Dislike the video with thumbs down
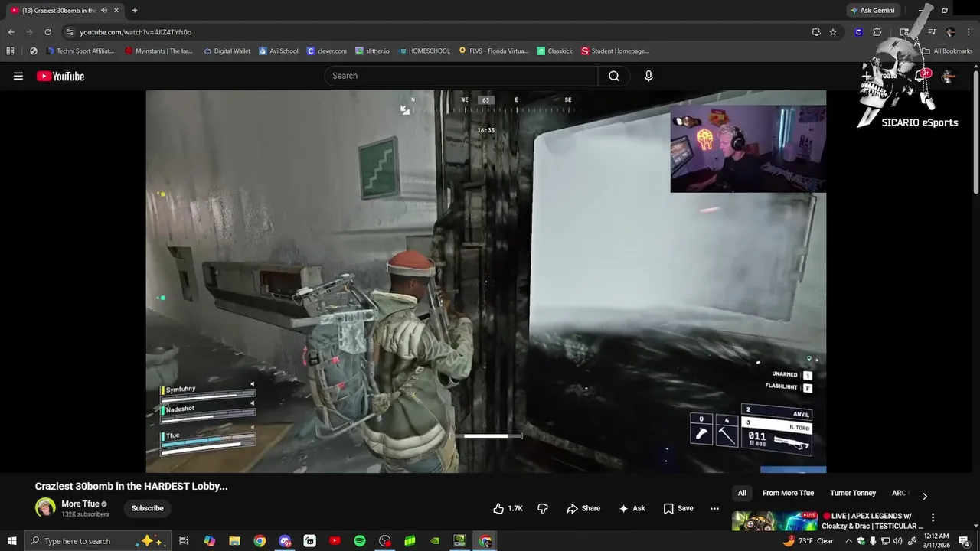This screenshot has height=551, width=980. coord(543,508)
